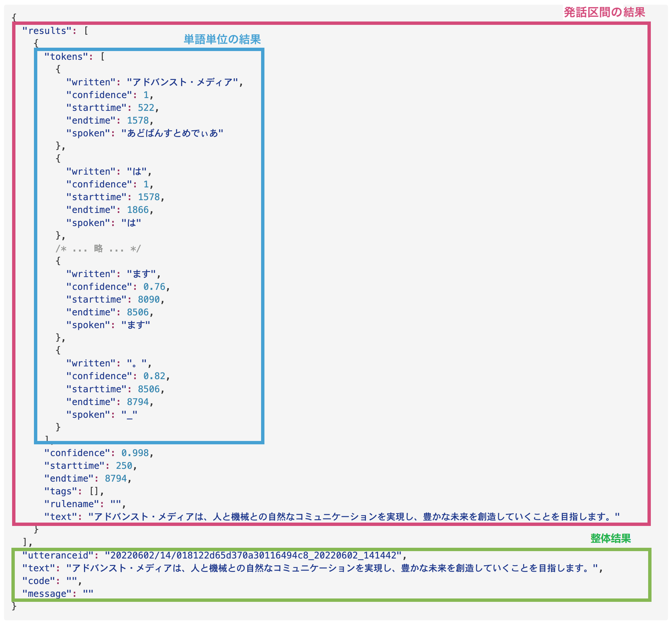The image size is (672, 624).
Task: Click the spoken value "ます"
Action: coord(136,325)
